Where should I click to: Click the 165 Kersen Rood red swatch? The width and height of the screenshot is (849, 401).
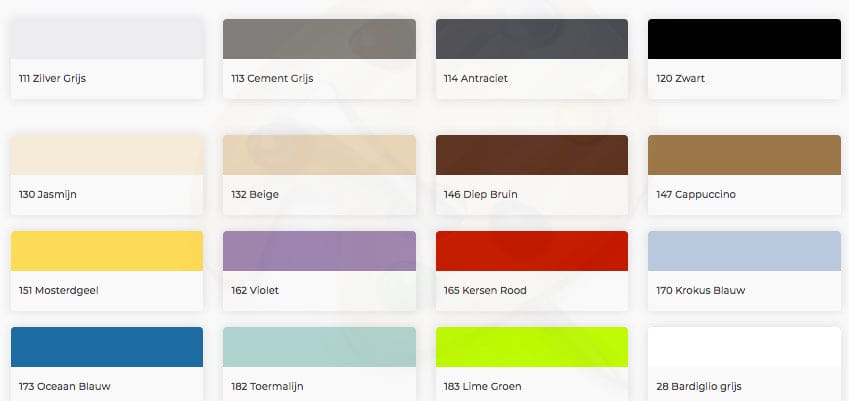(x=532, y=251)
